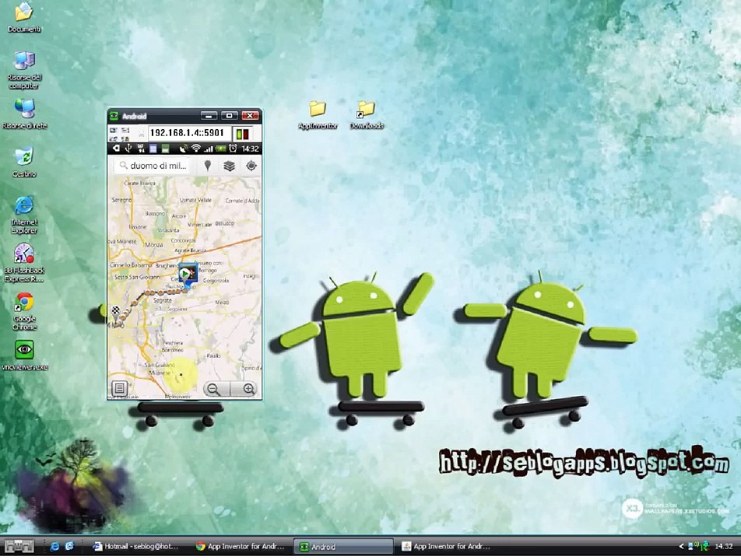Launch vncviewer.exe desktop icon

[x=25, y=355]
